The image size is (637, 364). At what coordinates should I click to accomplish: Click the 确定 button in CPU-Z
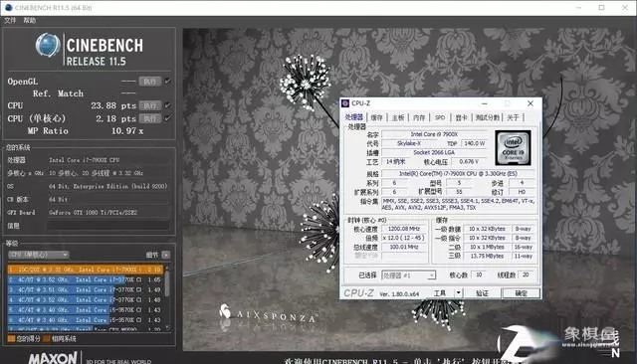point(521,293)
